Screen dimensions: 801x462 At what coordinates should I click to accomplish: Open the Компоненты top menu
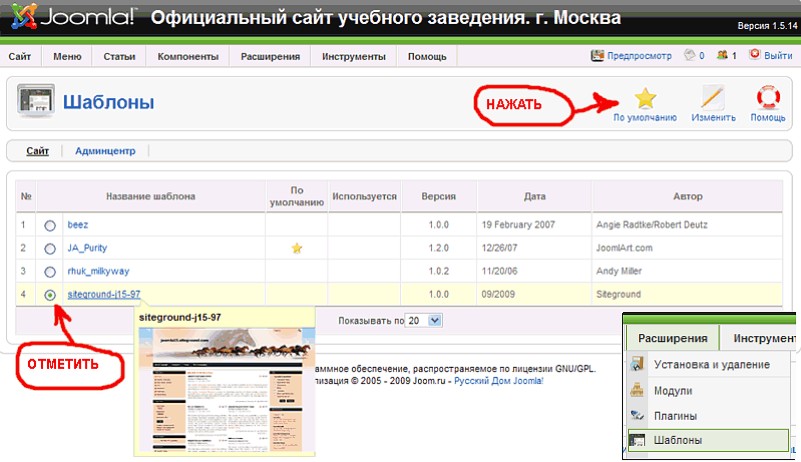(188, 56)
